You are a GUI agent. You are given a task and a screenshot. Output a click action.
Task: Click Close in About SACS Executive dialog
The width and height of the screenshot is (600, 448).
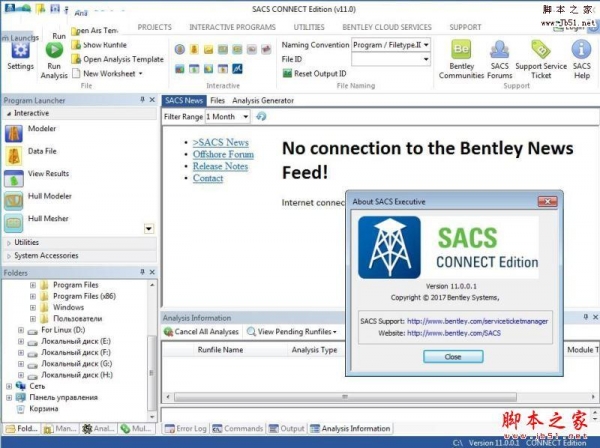coord(453,357)
